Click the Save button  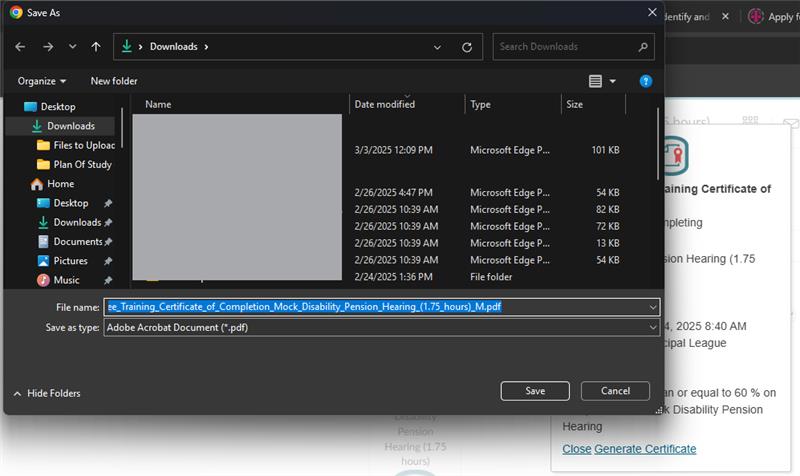(x=535, y=391)
